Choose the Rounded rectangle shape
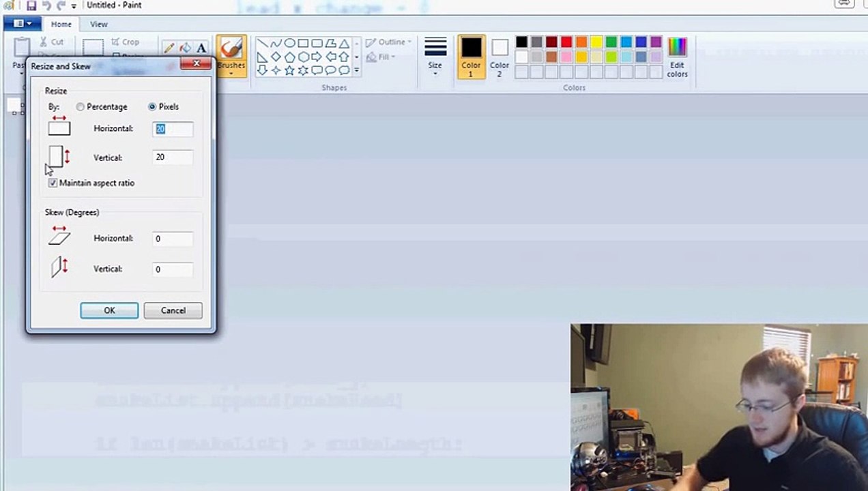868x491 pixels. click(317, 43)
